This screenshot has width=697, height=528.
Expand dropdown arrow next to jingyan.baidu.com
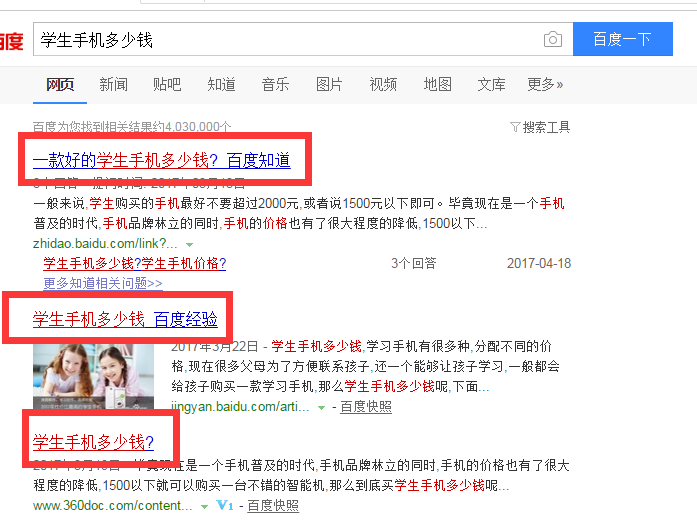(x=321, y=408)
